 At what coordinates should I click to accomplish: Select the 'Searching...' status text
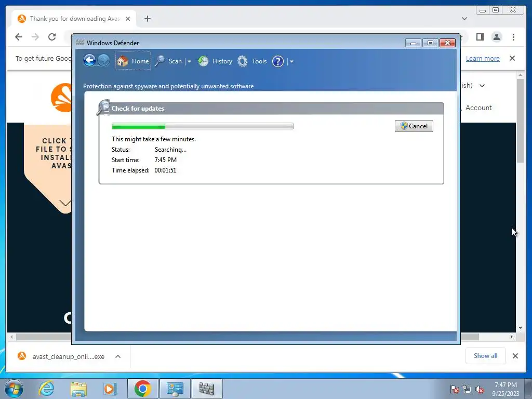[x=170, y=149]
